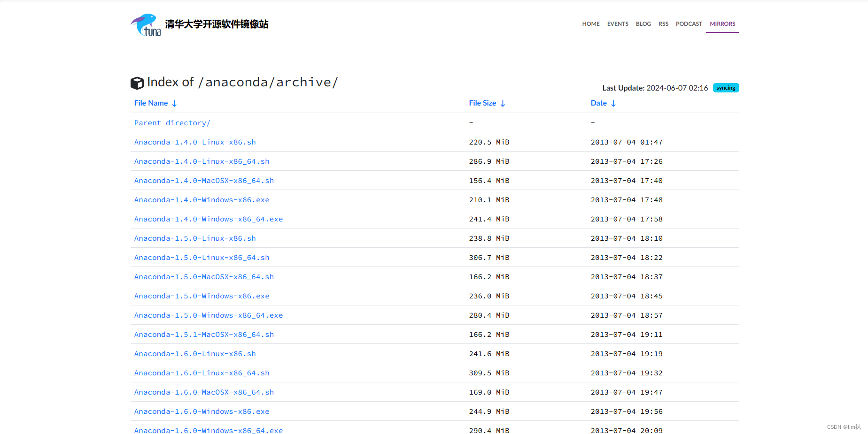
Task: Click the 156.4 MiB file size cell
Action: click(489, 181)
